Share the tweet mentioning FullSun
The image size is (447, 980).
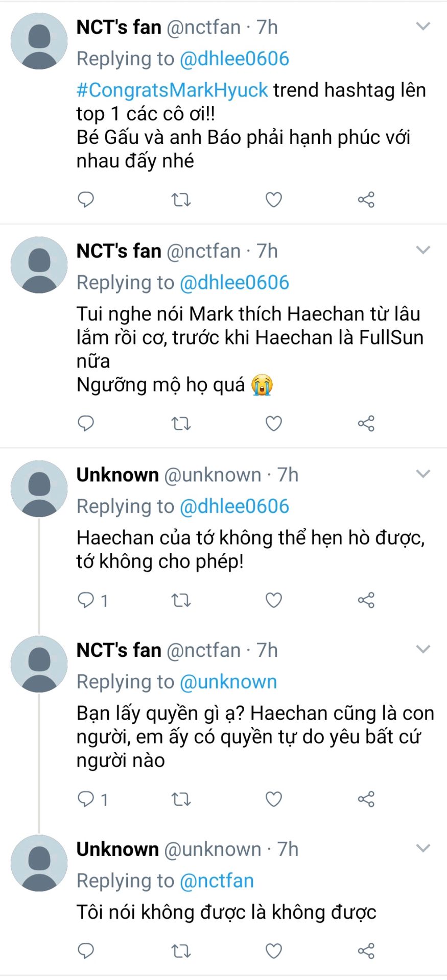(x=366, y=424)
